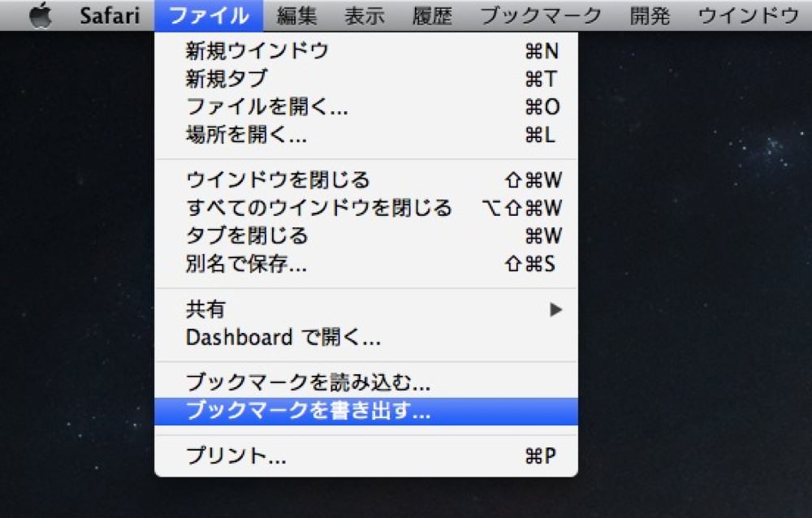The image size is (812, 518).
Task: Expand the 共有 submenu
Action: (366, 310)
